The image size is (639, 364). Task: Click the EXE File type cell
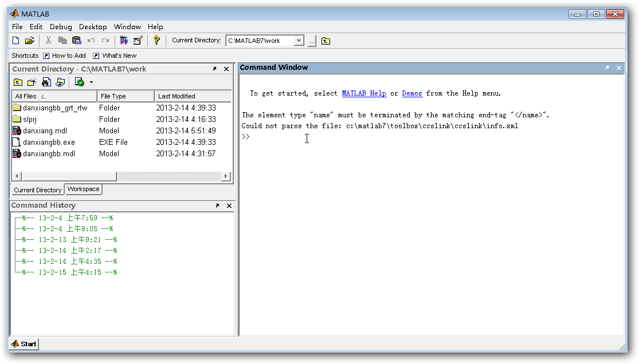[113, 142]
